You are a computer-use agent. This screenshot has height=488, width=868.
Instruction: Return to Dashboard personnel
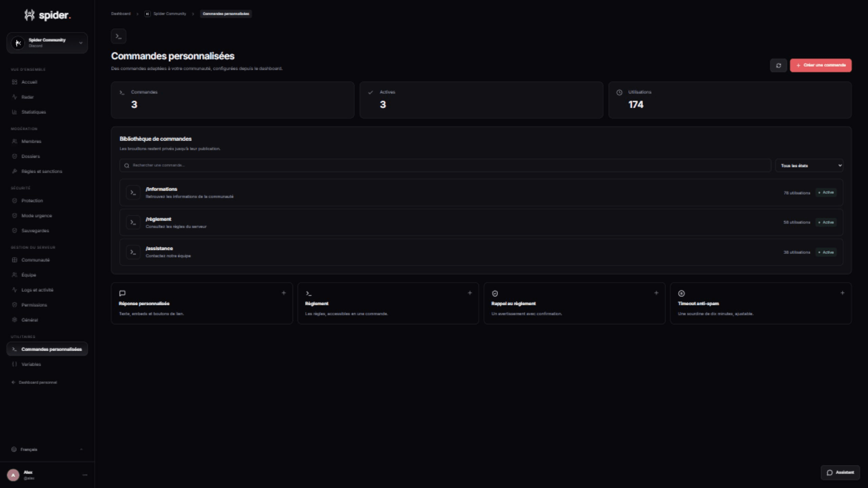34,382
